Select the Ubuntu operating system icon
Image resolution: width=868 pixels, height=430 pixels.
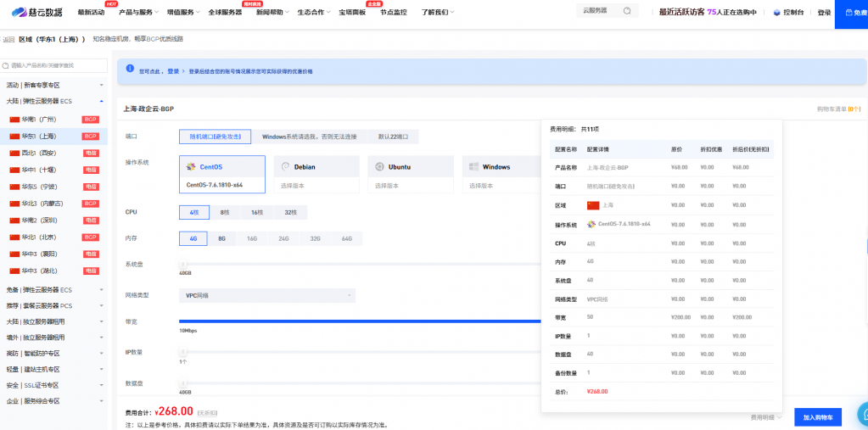click(x=381, y=167)
